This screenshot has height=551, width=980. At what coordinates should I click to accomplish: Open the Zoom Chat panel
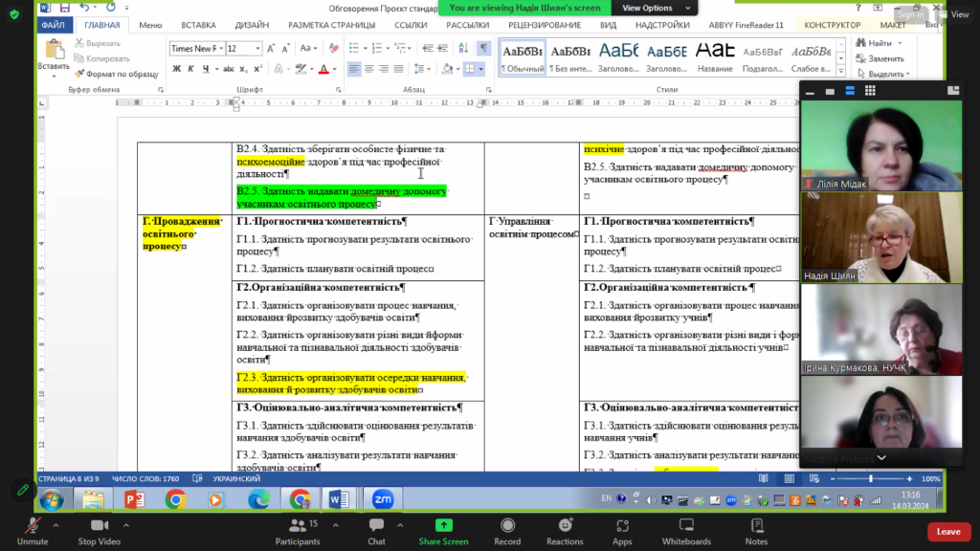(376, 531)
